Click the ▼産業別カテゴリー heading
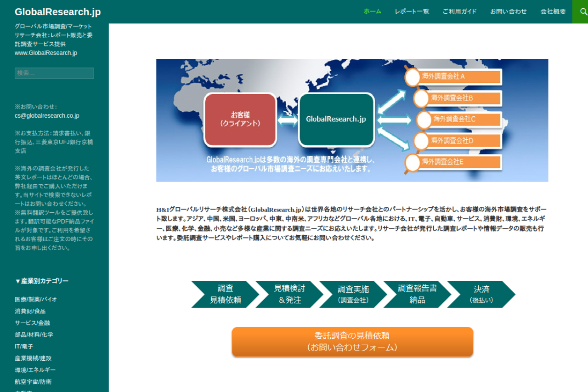The width and height of the screenshot is (588, 392). pos(42,281)
